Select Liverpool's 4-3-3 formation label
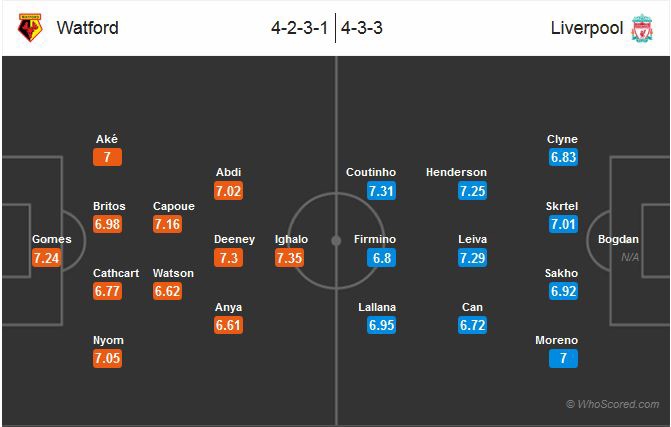Viewport: 671px width, 427px height. (362, 28)
